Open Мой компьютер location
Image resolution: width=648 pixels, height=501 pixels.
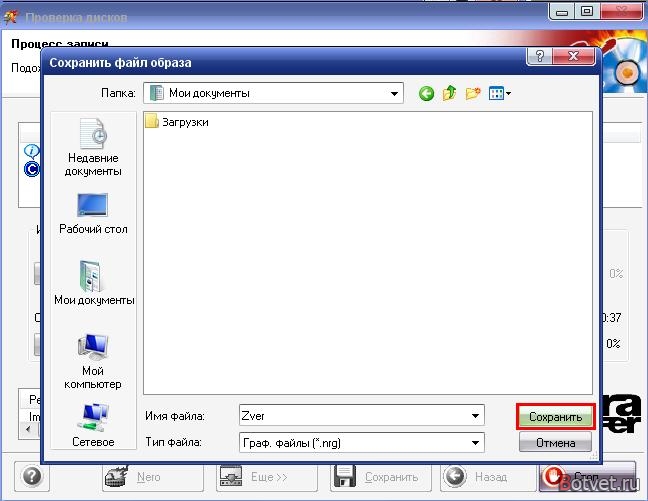tap(93, 361)
